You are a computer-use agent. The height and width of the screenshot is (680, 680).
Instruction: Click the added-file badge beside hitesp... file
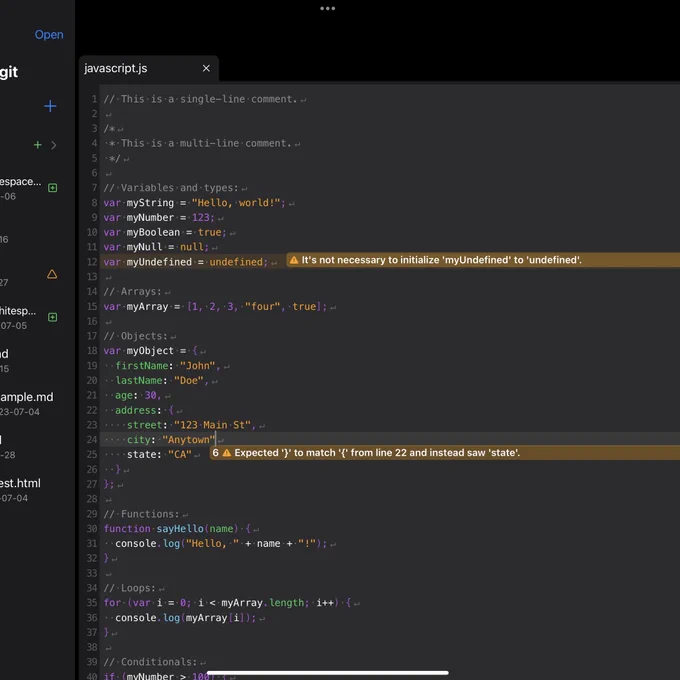[52, 317]
